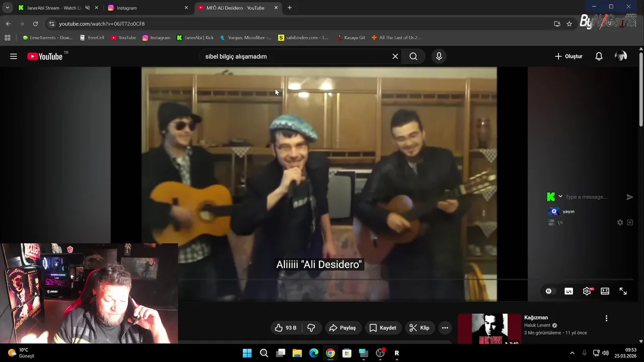Toggle the 1/1 switch in Kick chat
The width and height of the screenshot is (644, 362).
pyautogui.click(x=551, y=223)
